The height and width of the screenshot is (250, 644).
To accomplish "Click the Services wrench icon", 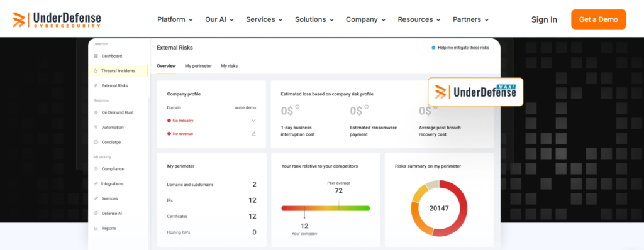I will (x=96, y=198).
